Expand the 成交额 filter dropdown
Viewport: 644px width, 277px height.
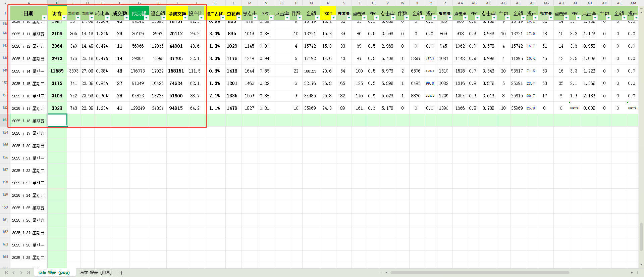coord(146,18)
